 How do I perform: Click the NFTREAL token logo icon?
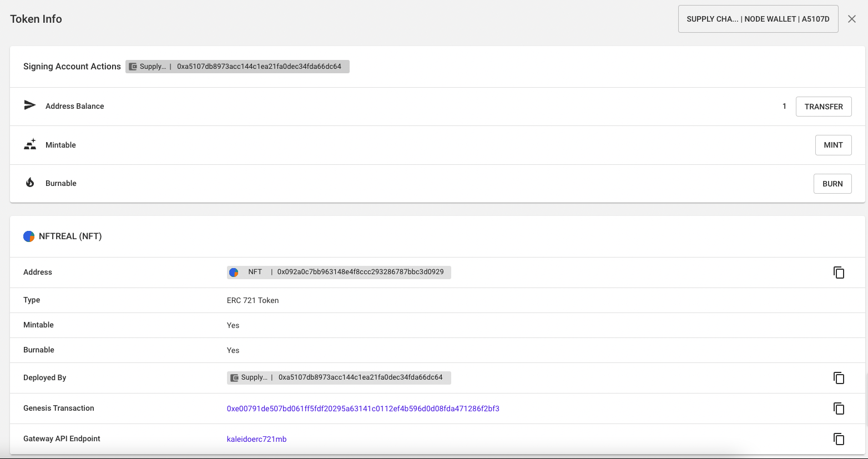pyautogui.click(x=29, y=236)
